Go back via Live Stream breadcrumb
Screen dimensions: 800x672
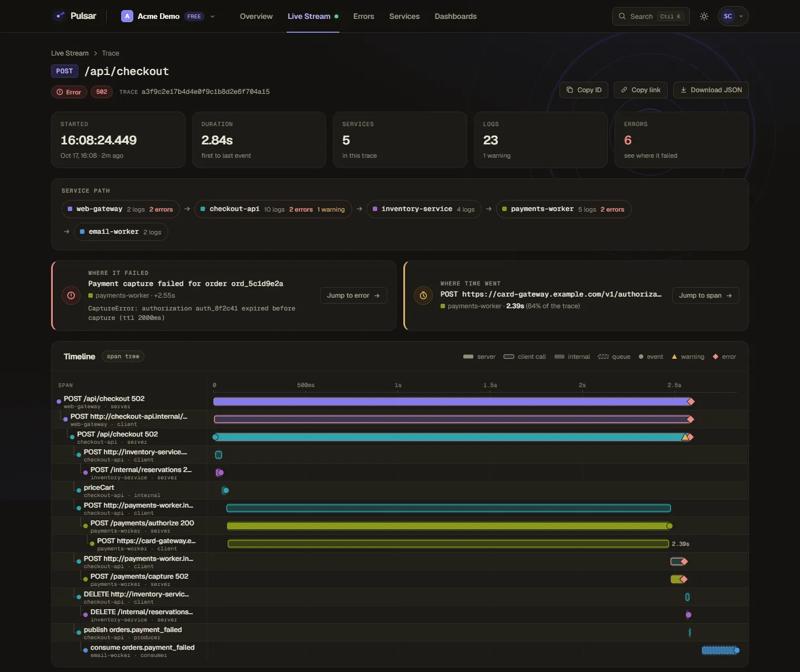tap(69, 53)
